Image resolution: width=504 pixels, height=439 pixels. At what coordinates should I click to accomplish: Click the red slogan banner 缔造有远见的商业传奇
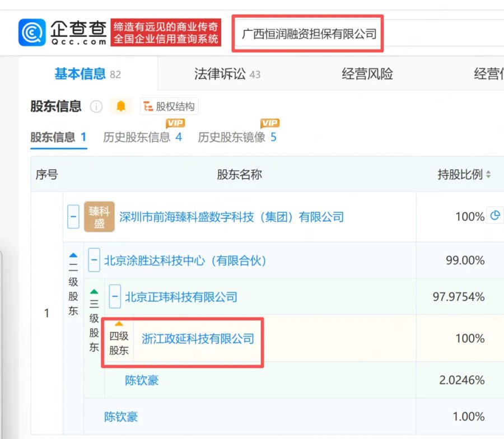(166, 32)
